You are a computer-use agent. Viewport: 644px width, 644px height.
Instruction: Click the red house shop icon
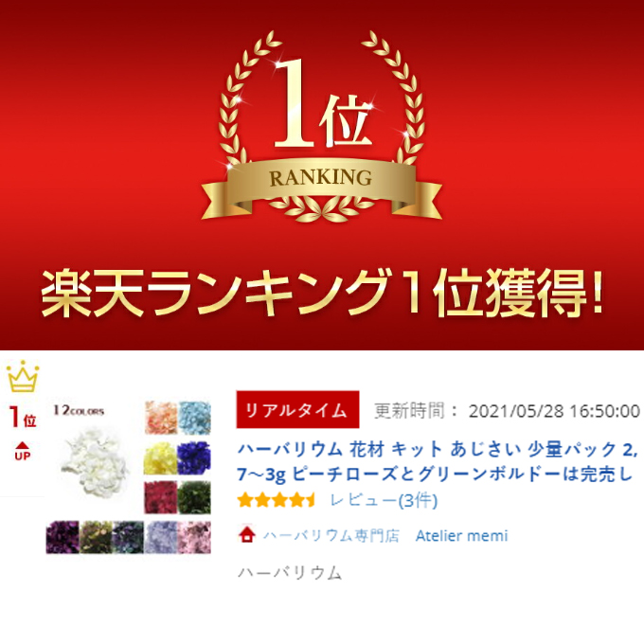click(246, 535)
